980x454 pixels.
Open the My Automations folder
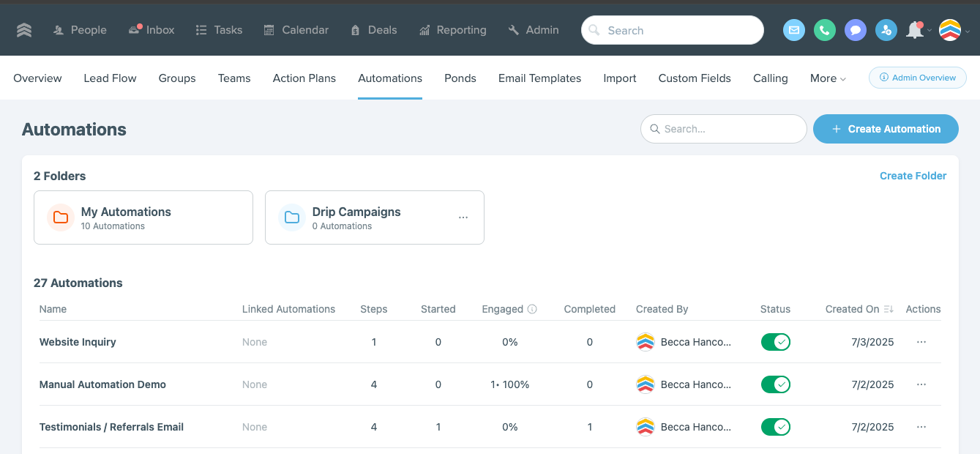point(143,217)
